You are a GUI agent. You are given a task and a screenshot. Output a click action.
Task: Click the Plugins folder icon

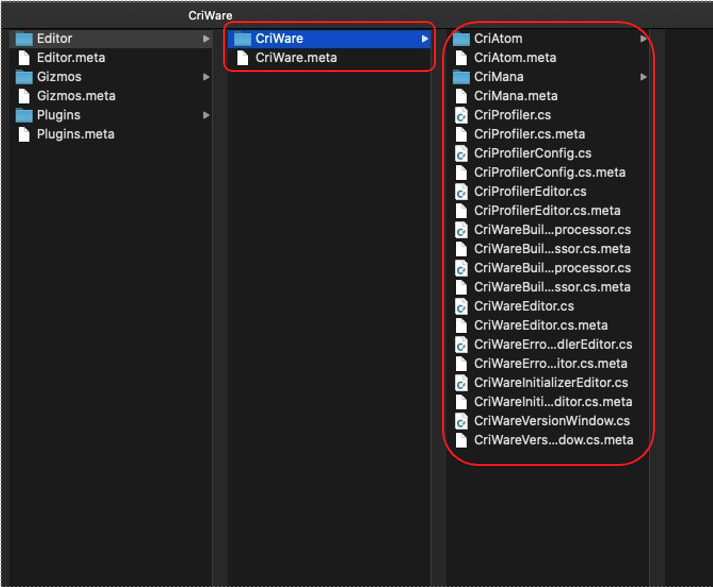pos(24,115)
